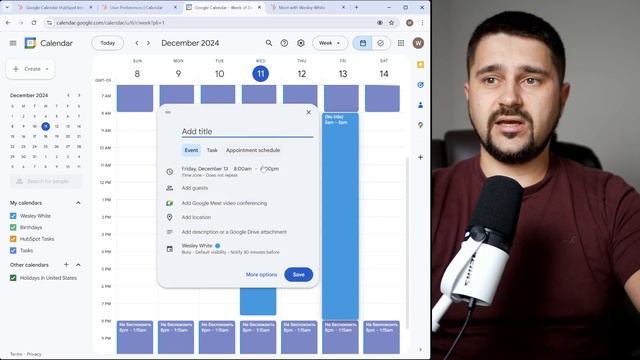Open Maps in the side panel
The height and width of the screenshot is (360, 640).
click(x=420, y=125)
